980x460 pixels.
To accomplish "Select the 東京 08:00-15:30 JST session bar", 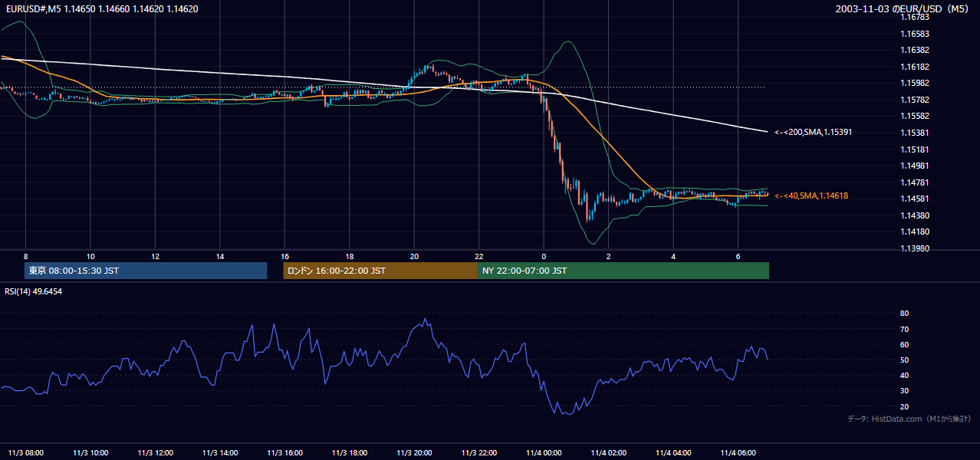I will [146, 271].
